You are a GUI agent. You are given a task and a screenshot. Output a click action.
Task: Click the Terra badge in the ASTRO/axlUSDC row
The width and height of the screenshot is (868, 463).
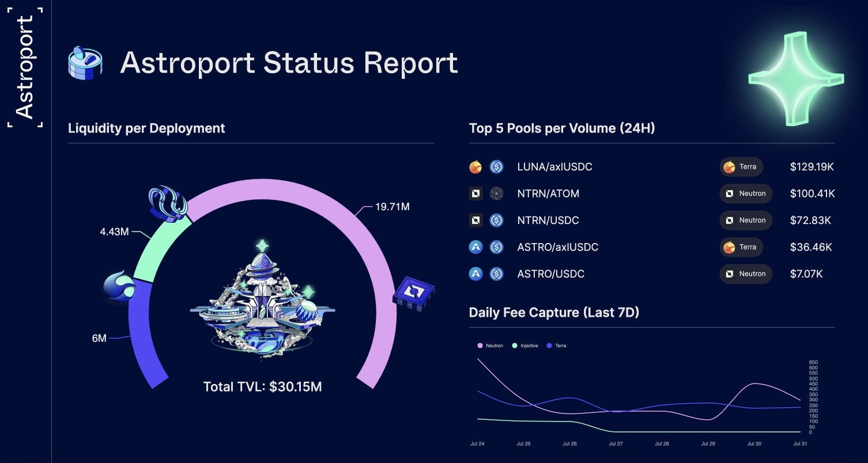coord(741,247)
